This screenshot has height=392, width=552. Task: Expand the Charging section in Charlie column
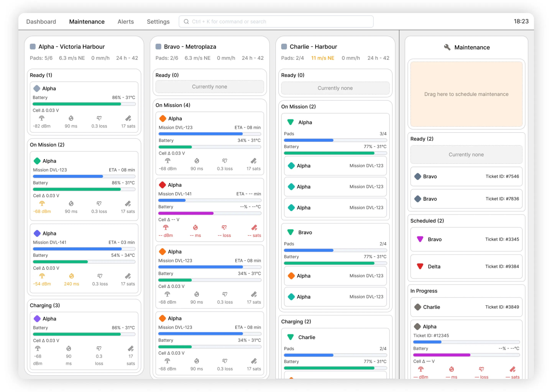tap(296, 322)
